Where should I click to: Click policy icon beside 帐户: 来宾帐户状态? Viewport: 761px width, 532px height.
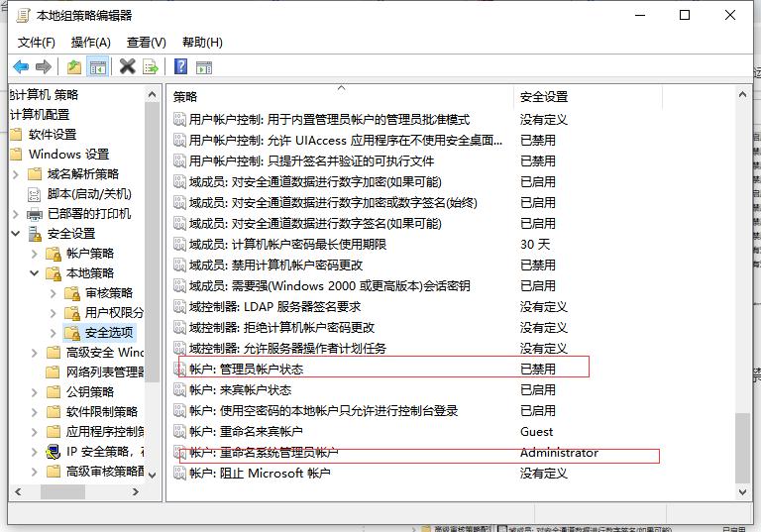click(x=179, y=389)
